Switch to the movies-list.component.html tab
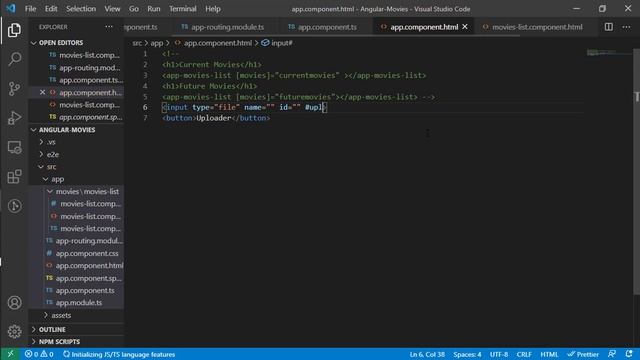The image size is (640, 360). tap(533, 27)
